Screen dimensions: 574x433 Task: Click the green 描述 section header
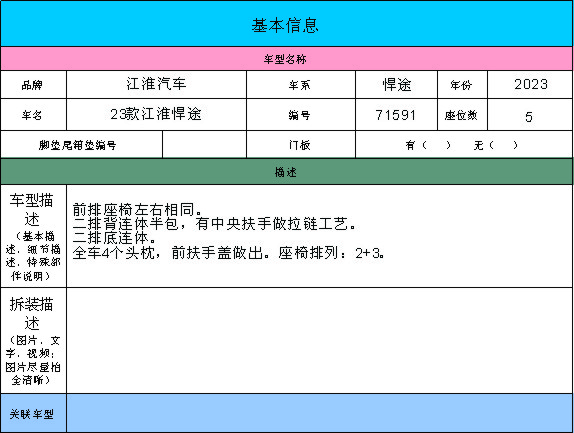click(286, 172)
